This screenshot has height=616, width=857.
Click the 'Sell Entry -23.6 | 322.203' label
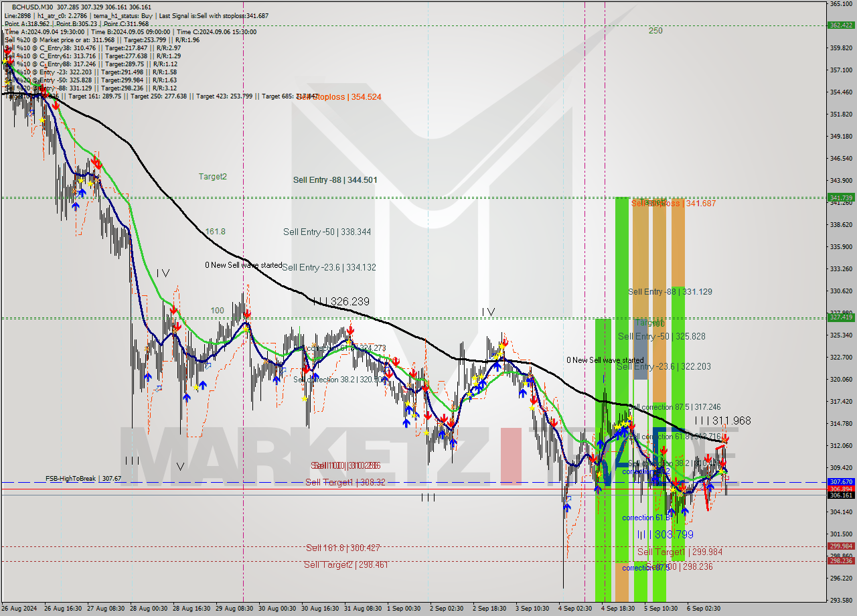click(664, 366)
